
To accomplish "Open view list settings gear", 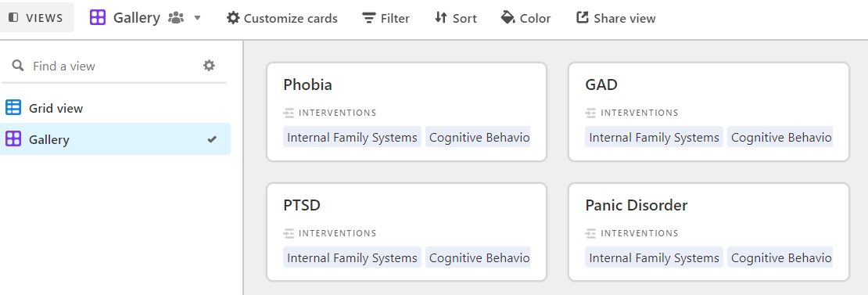I will (209, 65).
